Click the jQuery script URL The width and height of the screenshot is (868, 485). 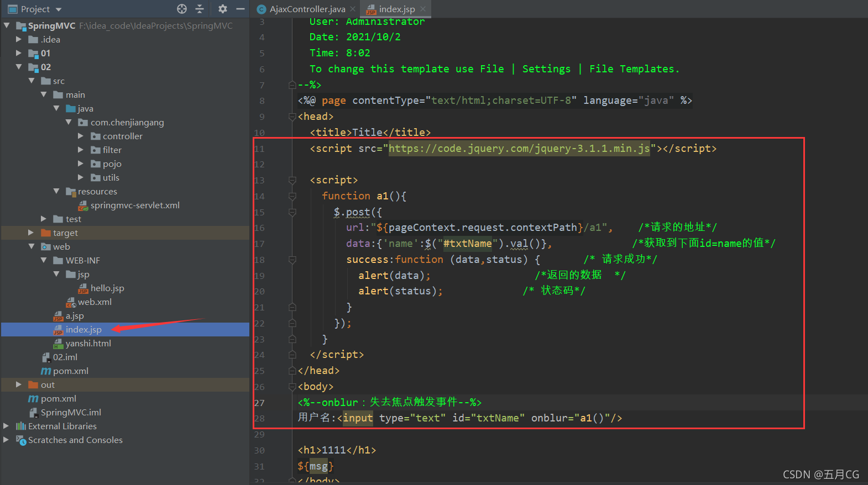click(x=519, y=149)
